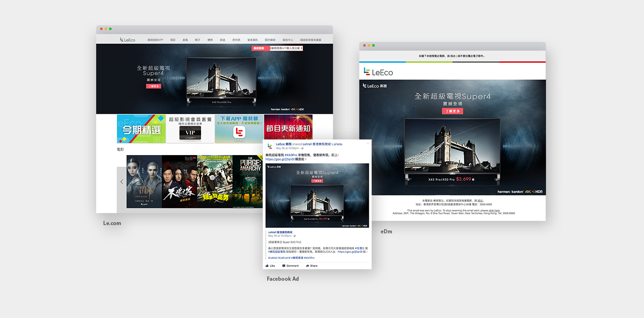Image resolution: width=644 pixels, height=318 pixels.
Task: Open the 今期精選 promo tile
Action: pyautogui.click(x=141, y=129)
